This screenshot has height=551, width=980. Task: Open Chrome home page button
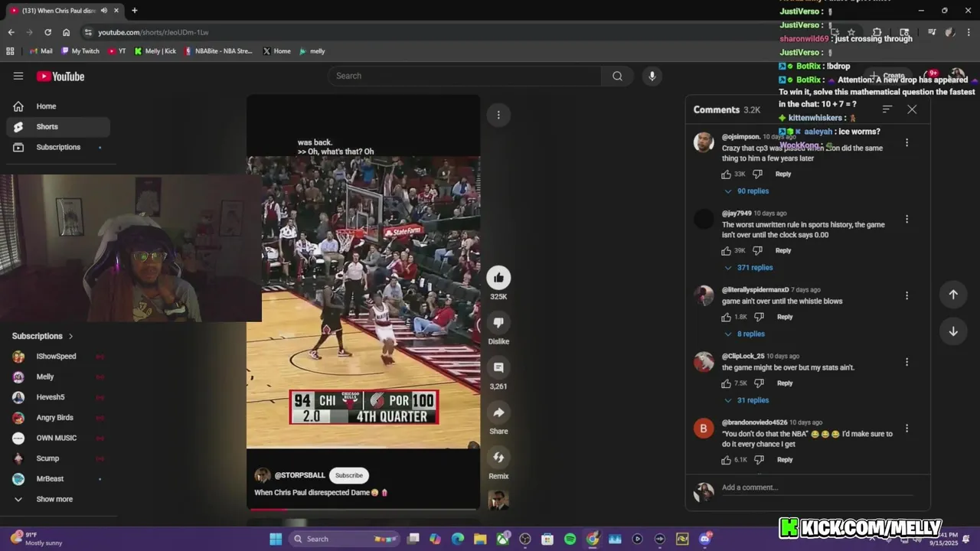[66, 32]
